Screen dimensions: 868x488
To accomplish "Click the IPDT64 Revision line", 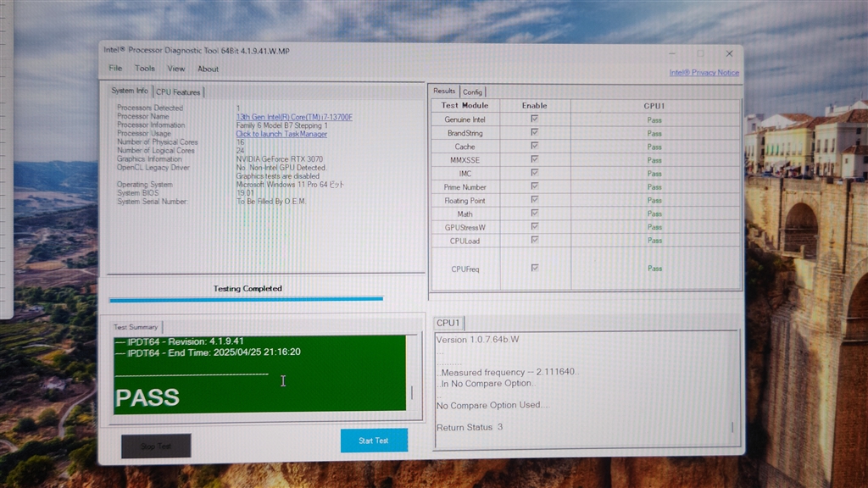I will pos(180,341).
